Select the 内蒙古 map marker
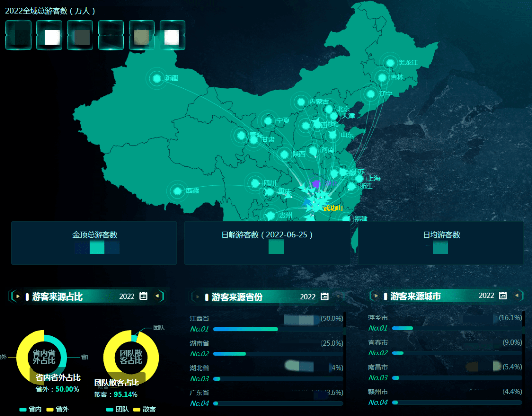The height and width of the screenshot is (416, 532). tap(301, 102)
